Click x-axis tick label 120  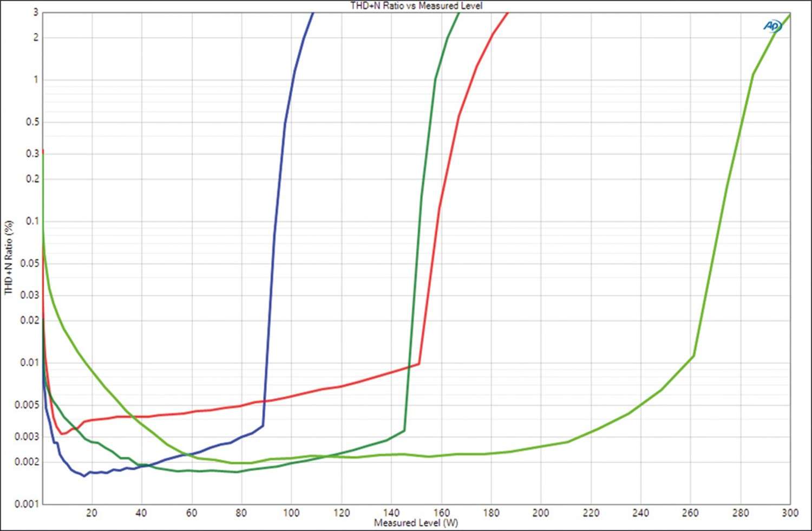pyautogui.click(x=341, y=513)
